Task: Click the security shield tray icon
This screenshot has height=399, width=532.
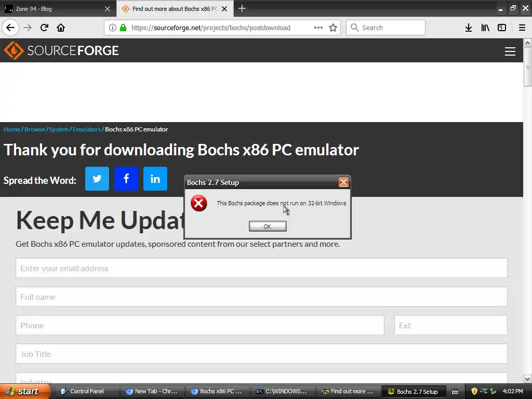Action: [x=474, y=391]
